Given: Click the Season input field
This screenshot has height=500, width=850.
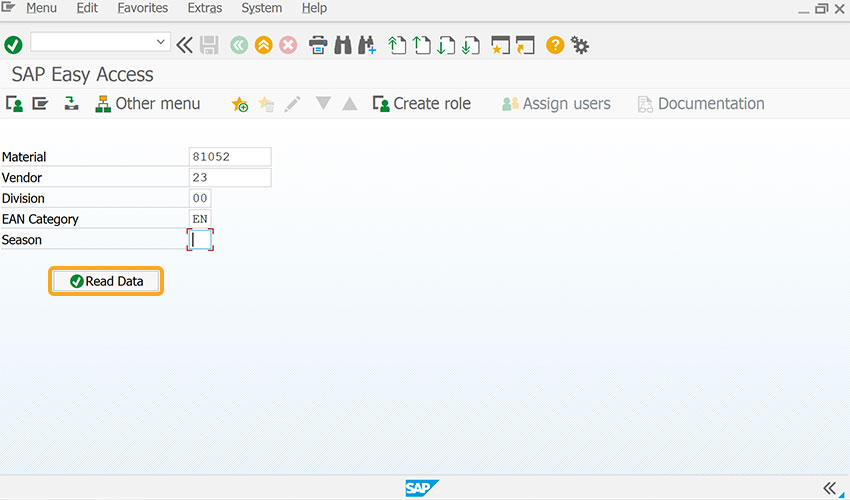Looking at the screenshot, I should click(x=200, y=240).
